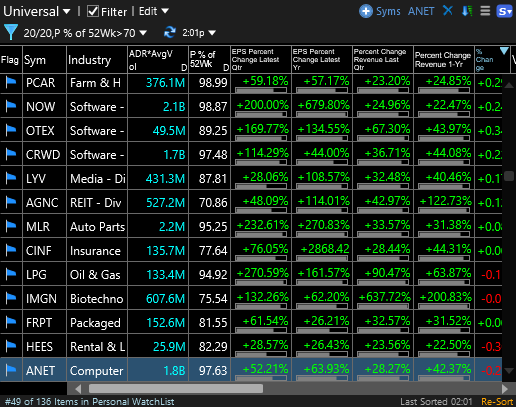Toggle the flag for LPG

click(x=11, y=274)
